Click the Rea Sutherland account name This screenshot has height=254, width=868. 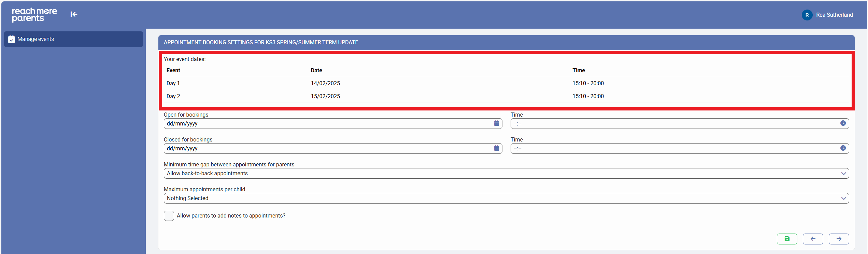tap(834, 15)
